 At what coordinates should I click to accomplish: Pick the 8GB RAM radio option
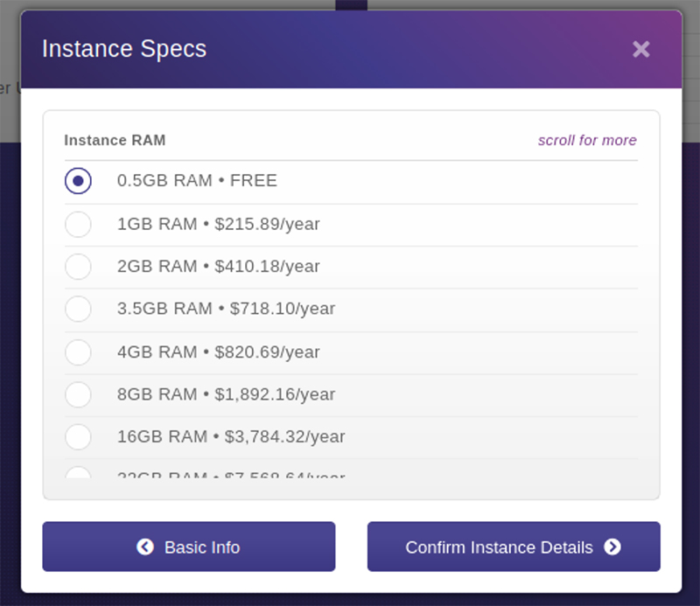tap(78, 394)
